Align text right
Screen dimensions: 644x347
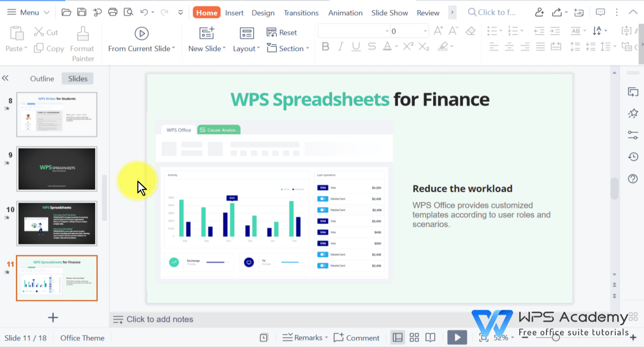click(525, 47)
